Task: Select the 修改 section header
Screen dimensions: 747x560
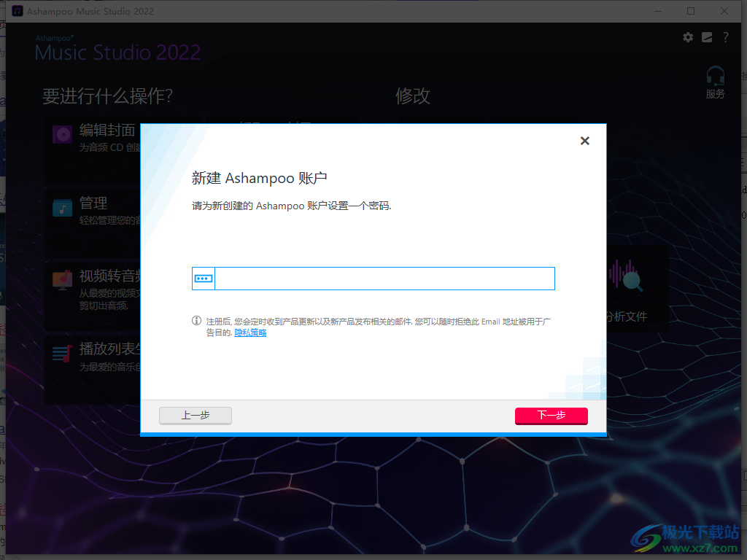Action: click(413, 96)
